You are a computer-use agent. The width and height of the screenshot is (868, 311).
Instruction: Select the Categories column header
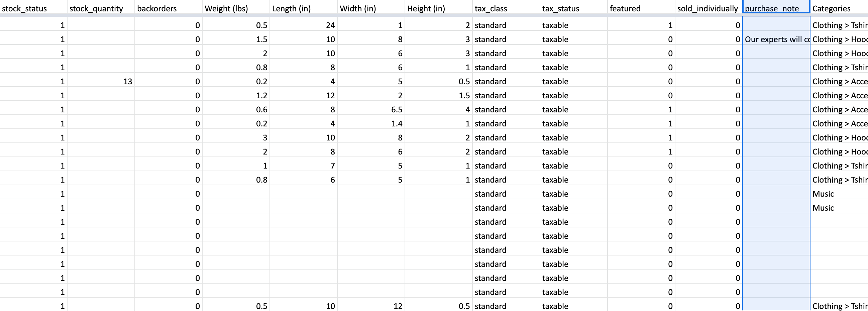coord(839,8)
